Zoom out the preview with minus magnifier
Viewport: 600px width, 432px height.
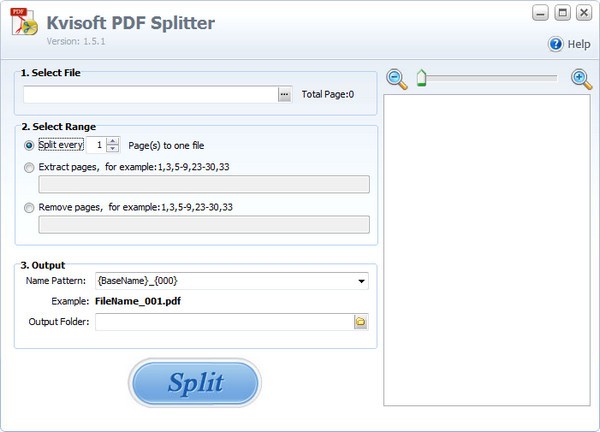(x=396, y=77)
